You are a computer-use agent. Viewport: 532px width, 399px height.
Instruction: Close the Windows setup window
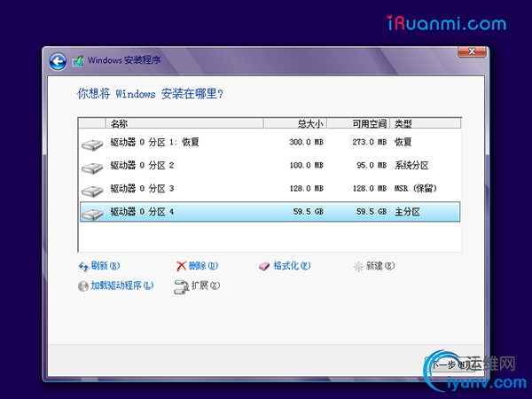(472, 51)
